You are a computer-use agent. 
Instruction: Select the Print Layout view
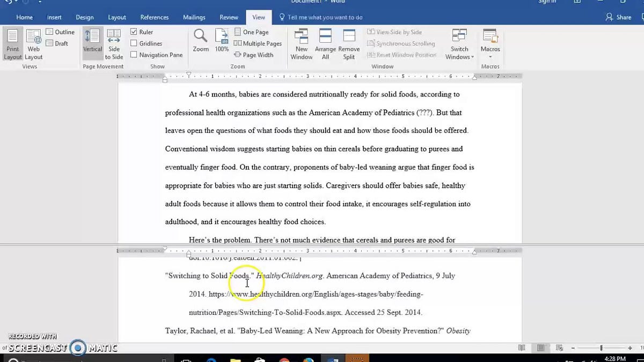coord(12,44)
